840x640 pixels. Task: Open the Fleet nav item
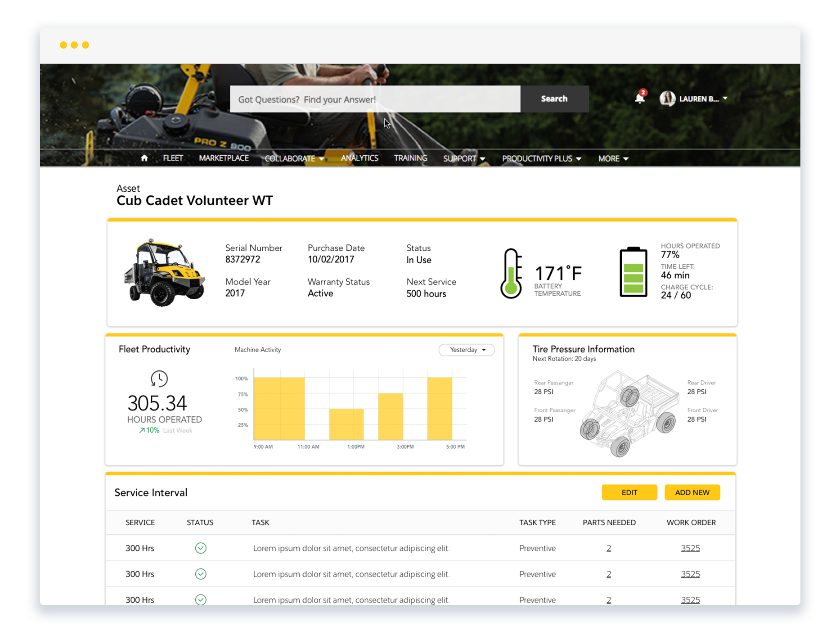[173, 158]
